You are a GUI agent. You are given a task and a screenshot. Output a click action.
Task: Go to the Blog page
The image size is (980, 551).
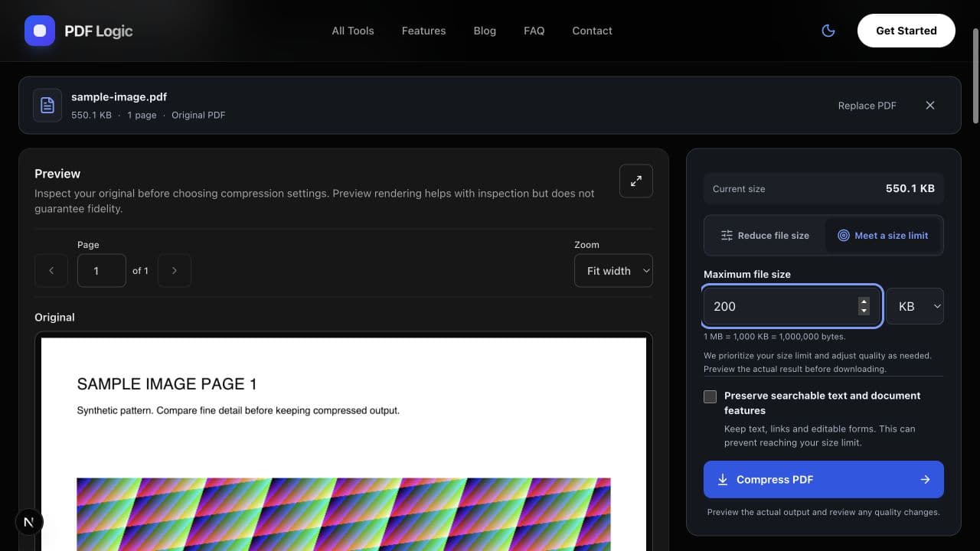click(x=485, y=31)
